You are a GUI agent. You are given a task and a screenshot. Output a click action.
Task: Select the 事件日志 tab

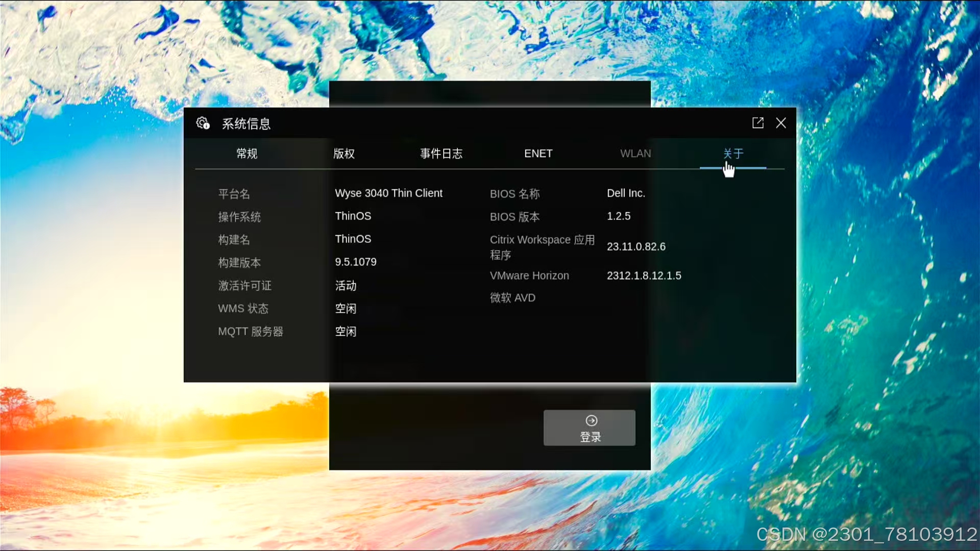click(441, 154)
